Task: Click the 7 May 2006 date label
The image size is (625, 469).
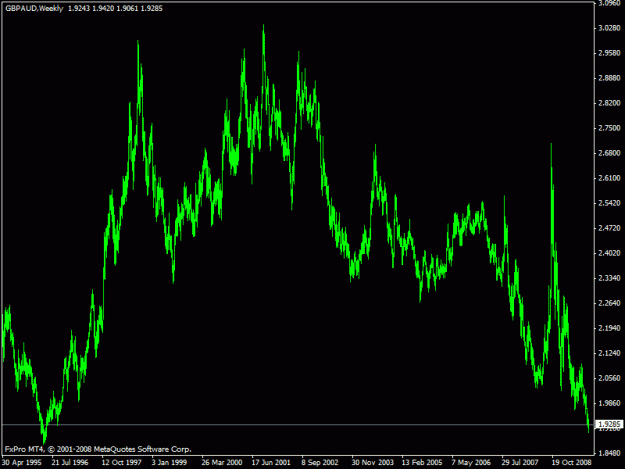Action: (471, 463)
